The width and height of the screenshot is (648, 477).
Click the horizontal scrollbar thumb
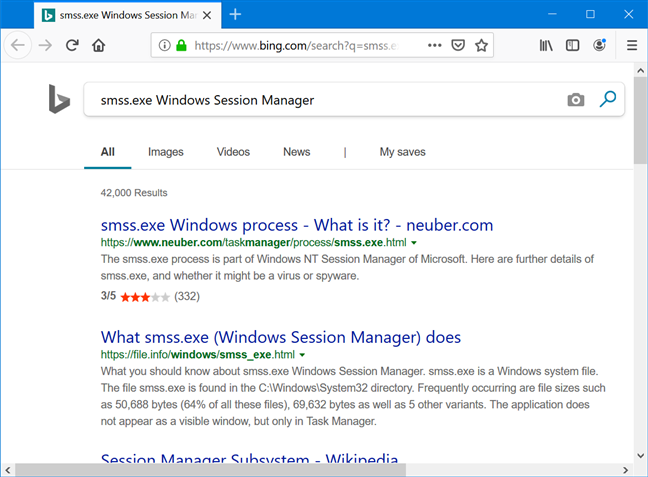(x=210, y=470)
